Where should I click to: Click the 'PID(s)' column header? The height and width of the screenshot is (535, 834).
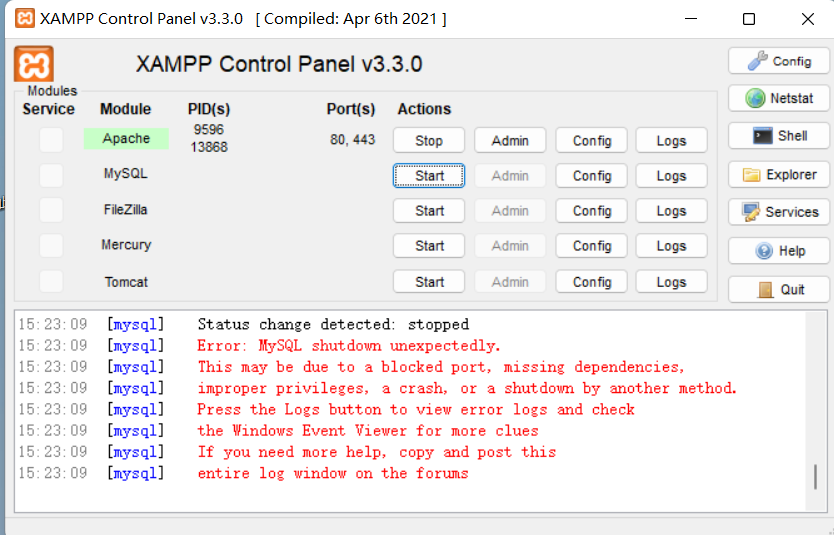[208, 109]
